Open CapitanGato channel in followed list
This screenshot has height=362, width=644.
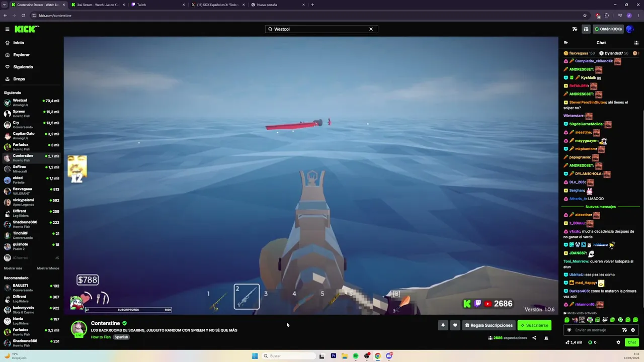click(x=32, y=136)
